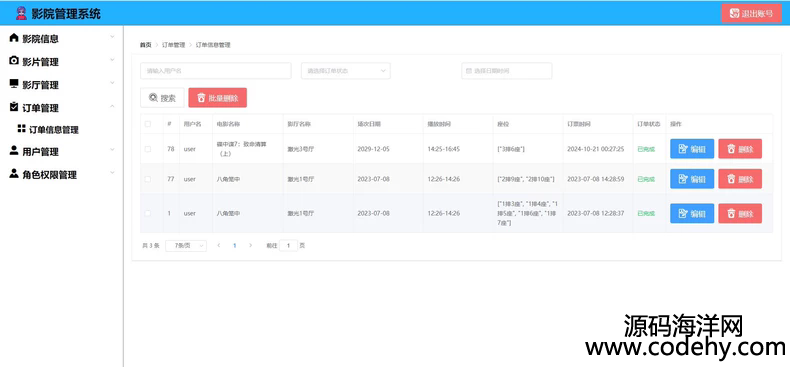This screenshot has width=790, height=367.
Task: Check the box for order 78
Action: tap(148, 149)
